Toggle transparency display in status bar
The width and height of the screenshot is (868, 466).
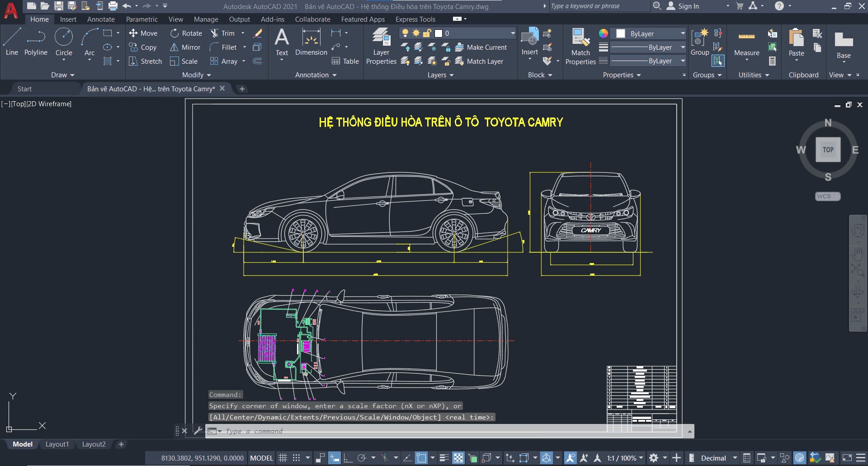(458, 458)
